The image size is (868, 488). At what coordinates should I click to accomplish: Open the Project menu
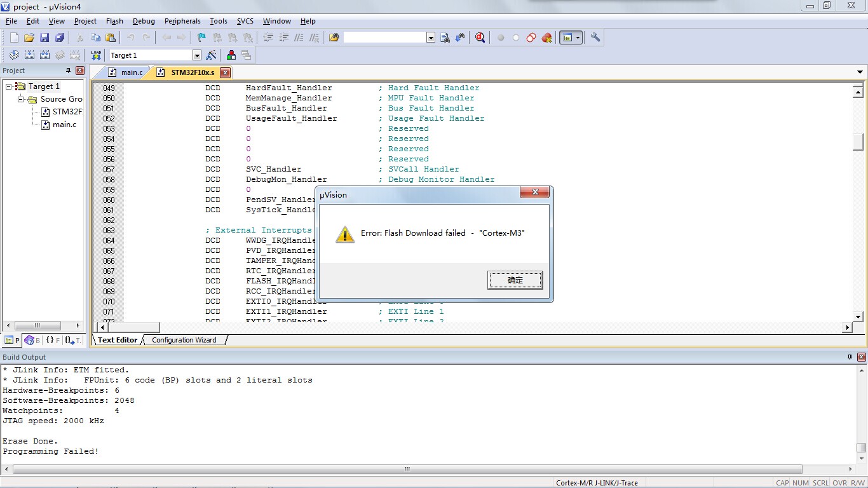click(x=85, y=21)
